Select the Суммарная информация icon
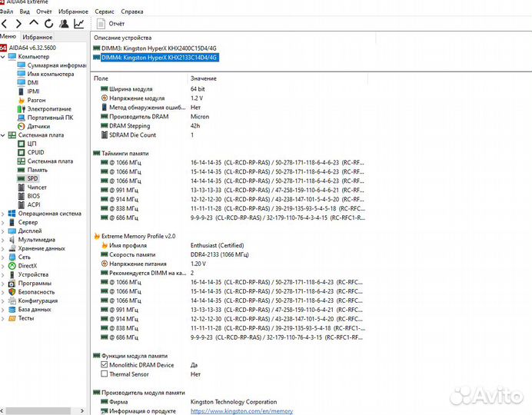Image resolution: width=532 pixels, height=415 pixels. 22,65
